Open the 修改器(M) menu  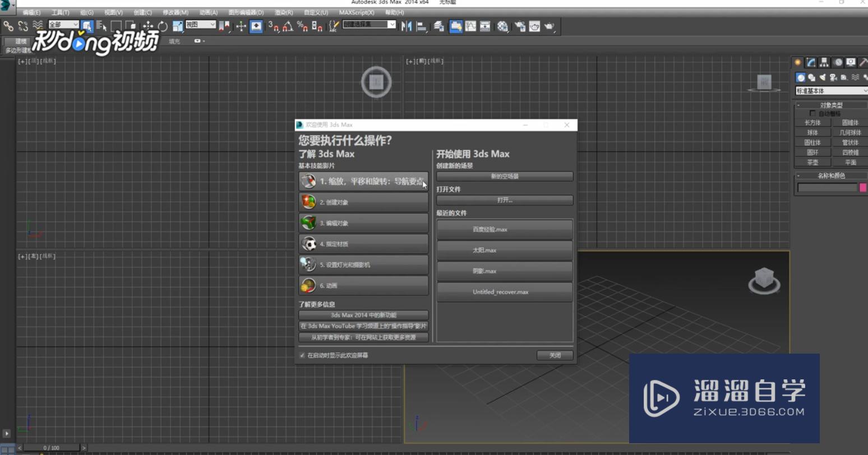pyautogui.click(x=176, y=12)
